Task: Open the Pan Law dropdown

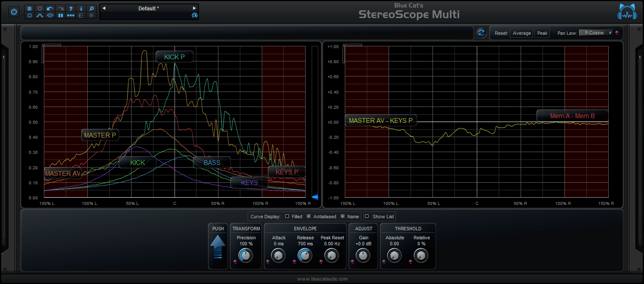Action: [x=596, y=32]
